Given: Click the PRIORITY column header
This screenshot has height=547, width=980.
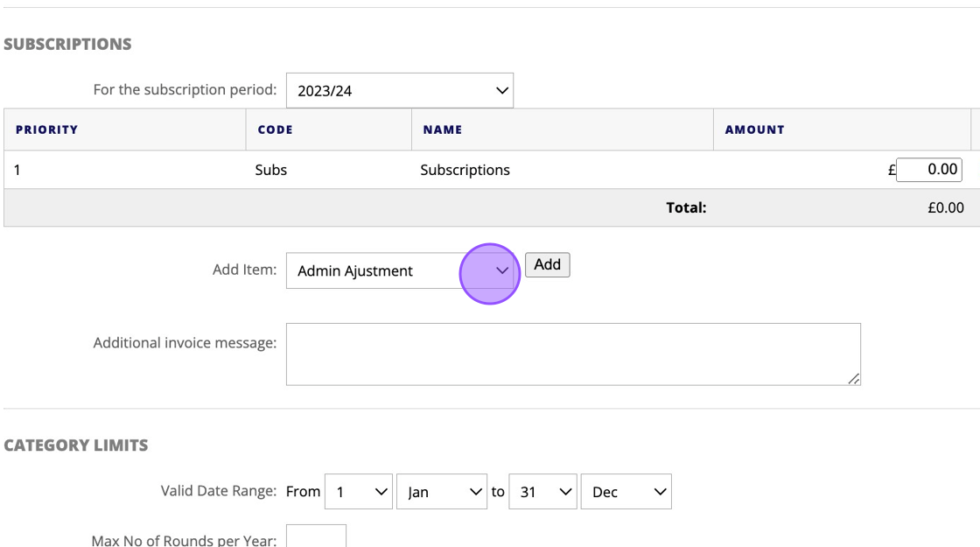Looking at the screenshot, I should click(x=47, y=130).
